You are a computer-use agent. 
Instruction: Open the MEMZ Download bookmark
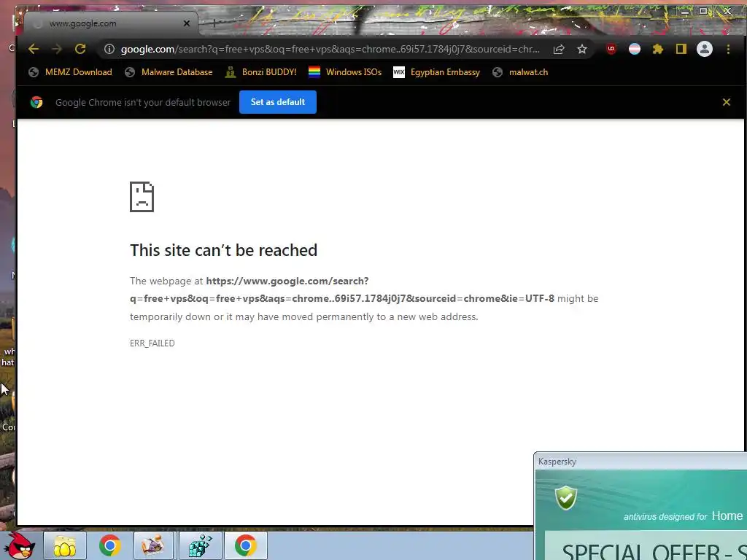[71, 72]
